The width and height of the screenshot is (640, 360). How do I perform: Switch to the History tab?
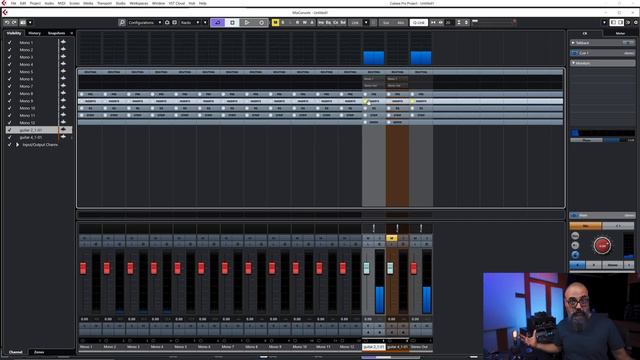point(34,33)
